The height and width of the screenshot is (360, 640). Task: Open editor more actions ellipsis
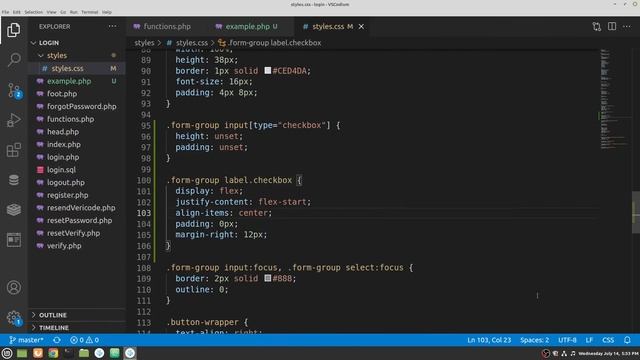click(627, 27)
